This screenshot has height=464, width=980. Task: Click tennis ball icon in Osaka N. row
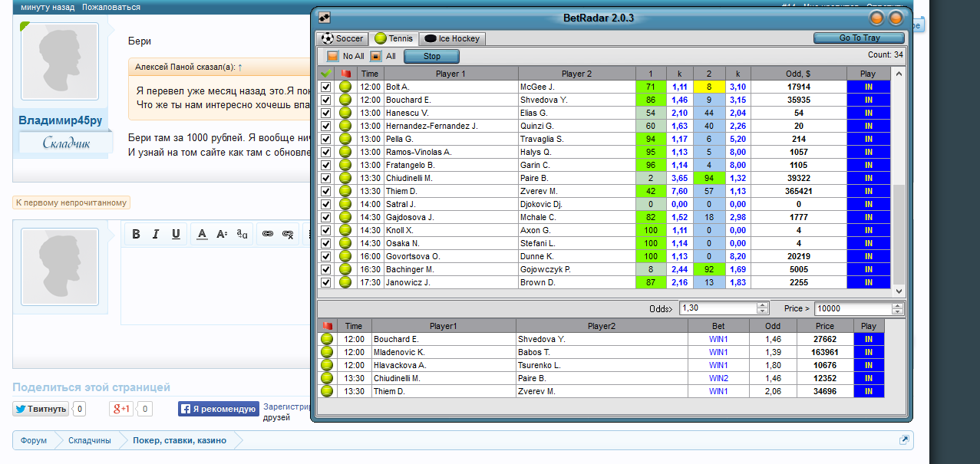346,244
